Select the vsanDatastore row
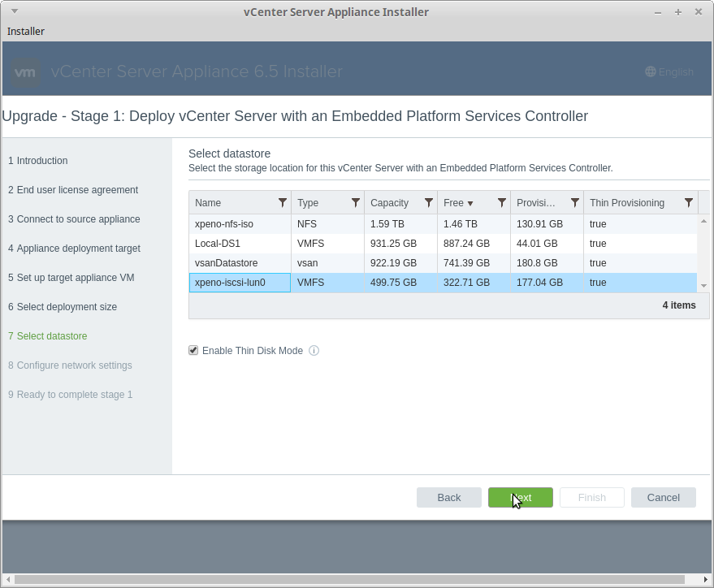Image resolution: width=714 pixels, height=588 pixels. click(x=443, y=263)
